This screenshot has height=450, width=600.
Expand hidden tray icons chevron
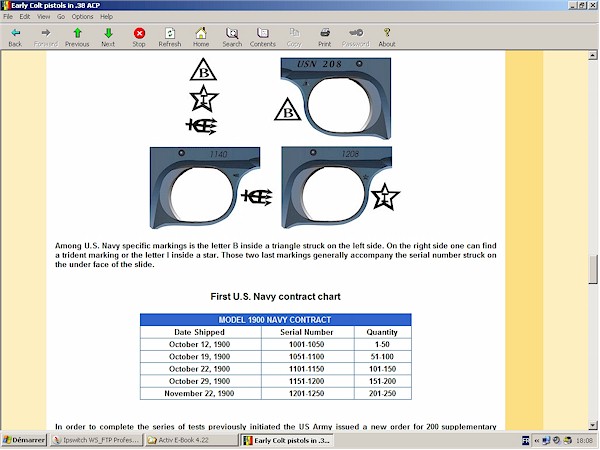[536, 440]
